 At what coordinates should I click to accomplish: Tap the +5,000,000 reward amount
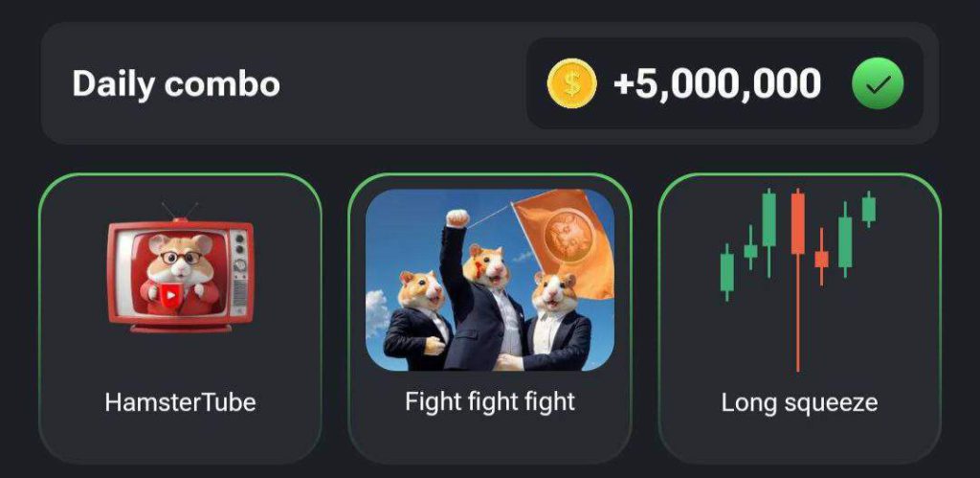pos(718,83)
